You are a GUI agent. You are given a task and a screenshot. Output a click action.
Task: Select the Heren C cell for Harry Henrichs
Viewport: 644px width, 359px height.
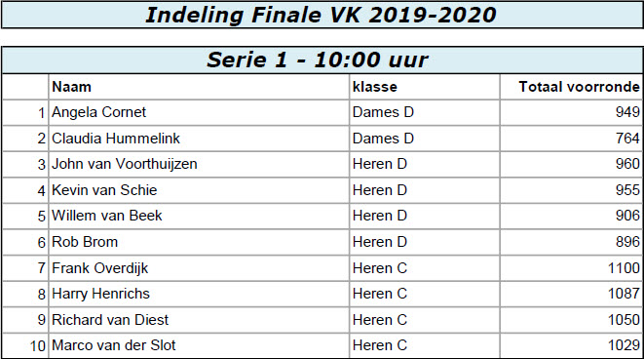click(x=424, y=294)
